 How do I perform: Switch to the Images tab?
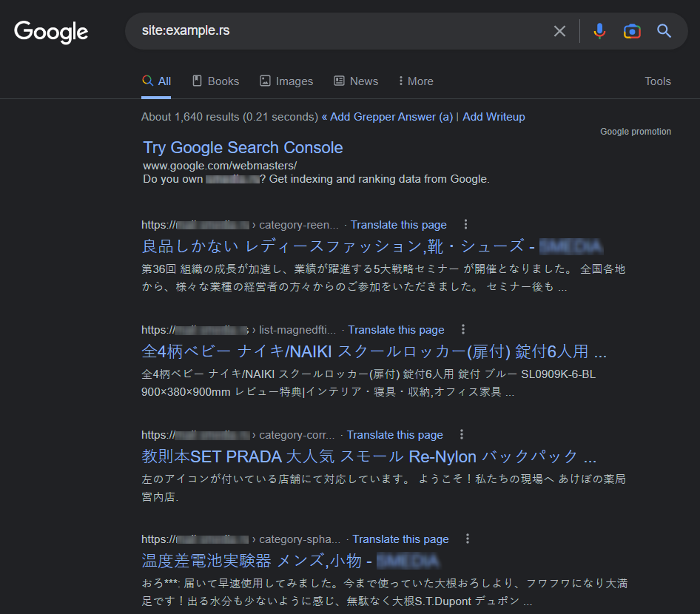click(x=286, y=81)
